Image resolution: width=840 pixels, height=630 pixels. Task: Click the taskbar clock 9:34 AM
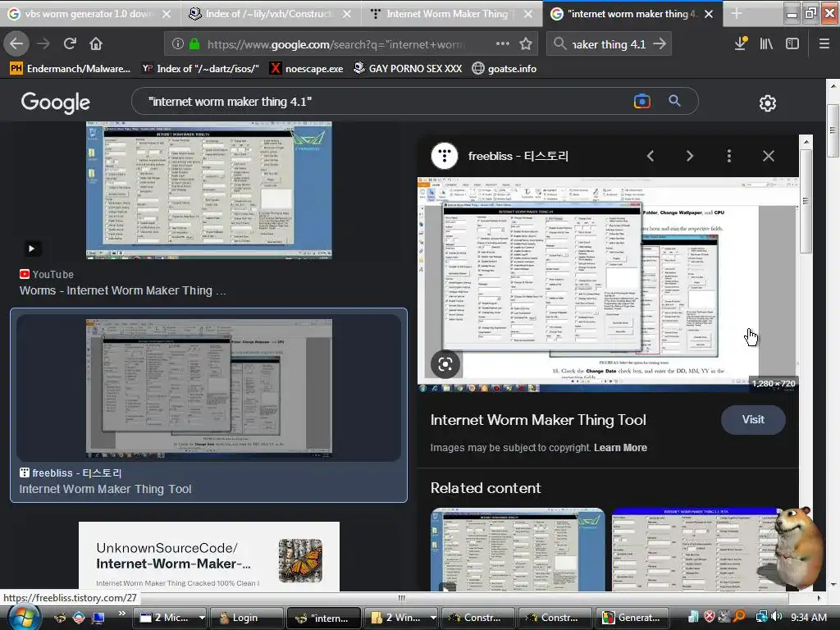808,617
